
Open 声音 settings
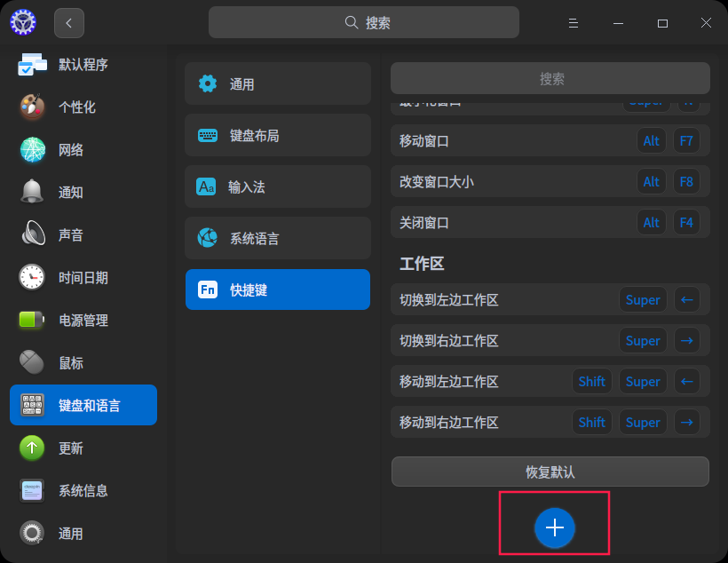click(x=83, y=234)
